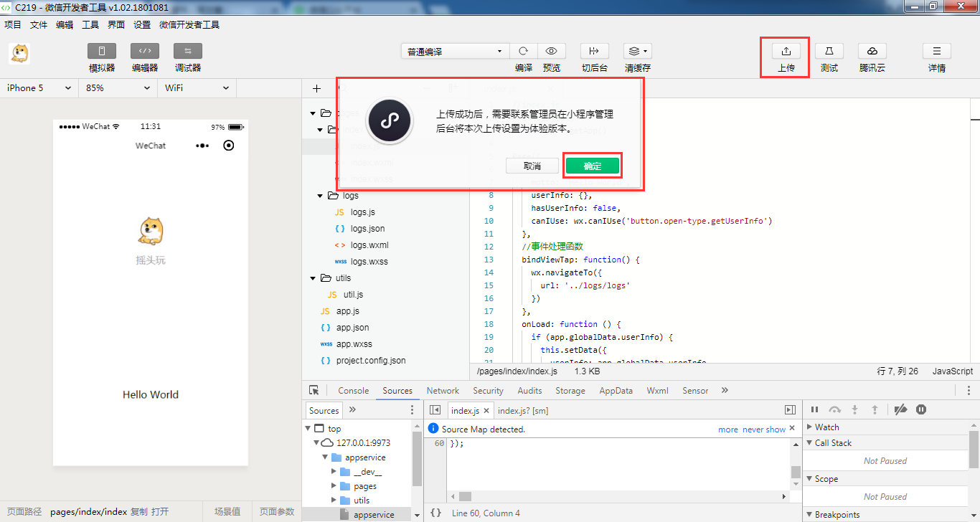Toggle the Debugger (调试器) panel
Screen dimensions: 980x522
(x=187, y=52)
